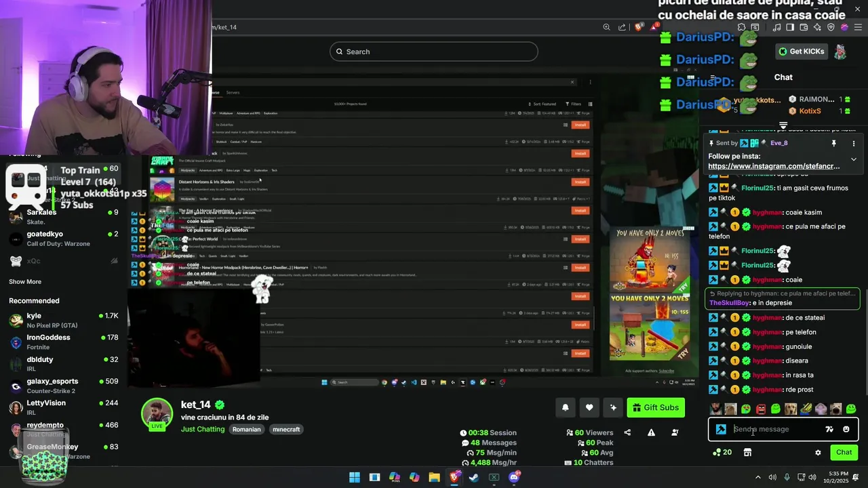The width and height of the screenshot is (868, 488).
Task: Open Leo AI sparkle icon in toolbar
Action: coord(817,27)
